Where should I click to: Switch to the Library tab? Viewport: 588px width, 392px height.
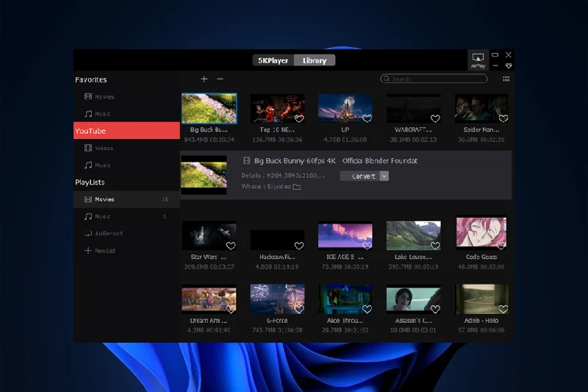315,60
